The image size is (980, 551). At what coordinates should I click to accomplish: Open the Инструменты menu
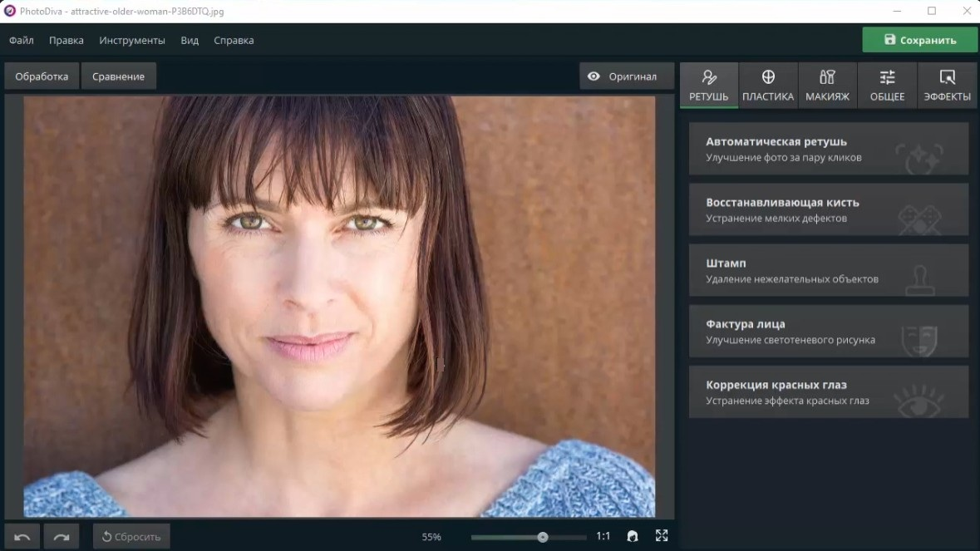(x=132, y=40)
